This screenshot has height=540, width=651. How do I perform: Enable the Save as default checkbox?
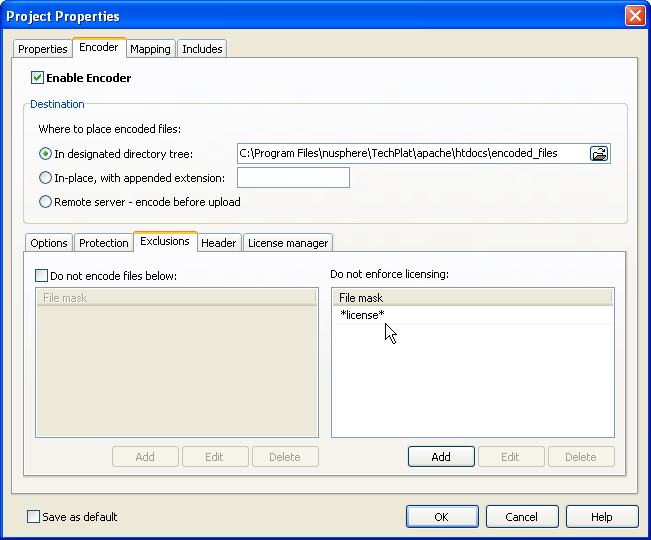(x=34, y=517)
